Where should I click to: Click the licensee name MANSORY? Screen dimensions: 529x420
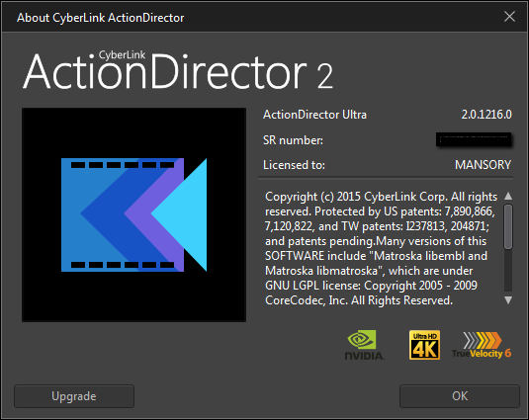483,165
